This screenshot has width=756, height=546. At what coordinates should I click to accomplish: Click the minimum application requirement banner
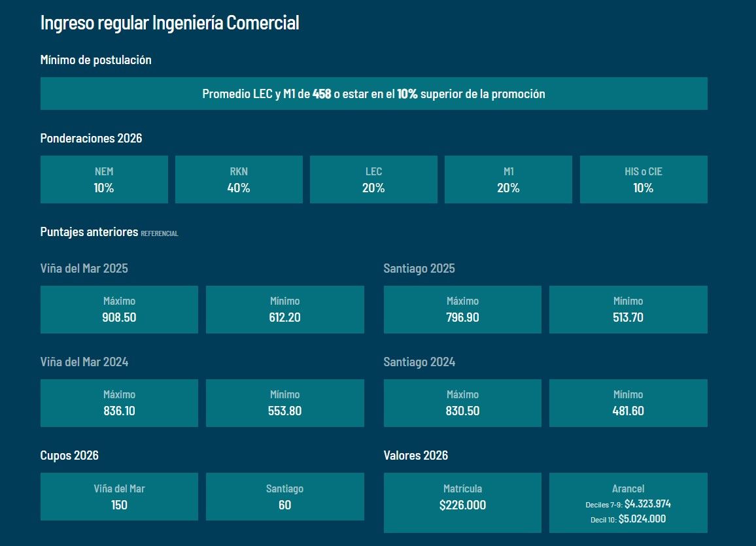coord(373,94)
